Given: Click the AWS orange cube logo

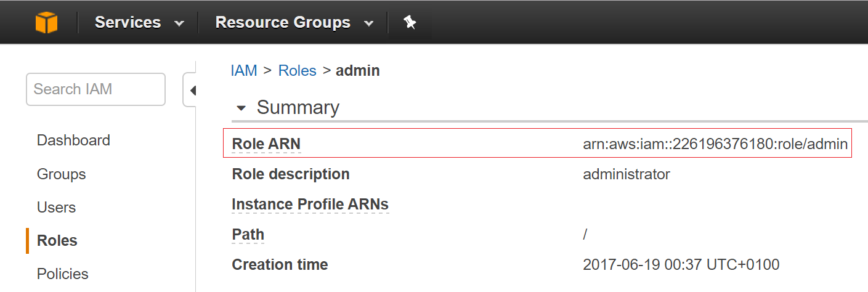Looking at the screenshot, I should 46,23.
